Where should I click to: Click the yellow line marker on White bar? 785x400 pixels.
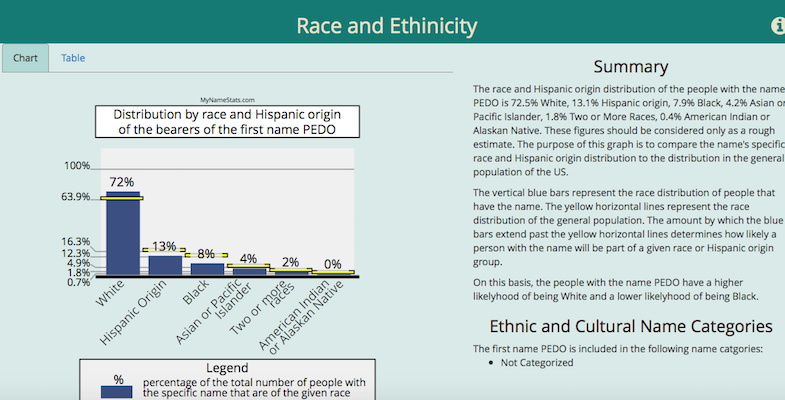tap(123, 198)
